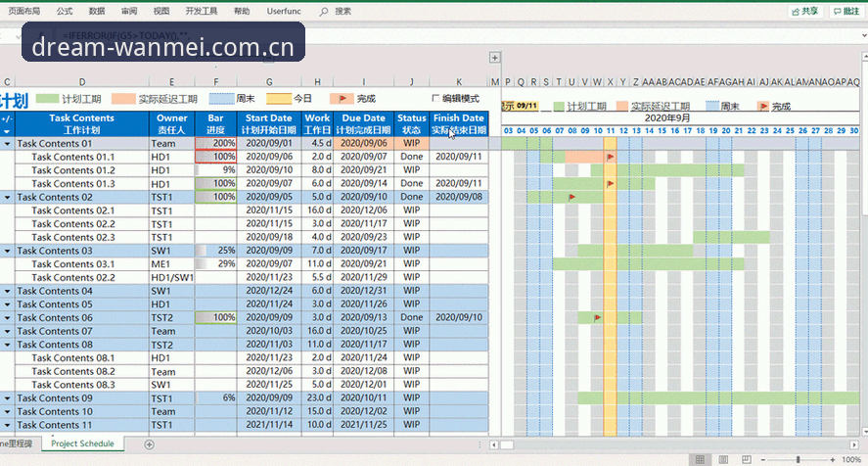Click the zoom slider handle
This screenshot has height=466, width=868.
[x=798, y=459]
